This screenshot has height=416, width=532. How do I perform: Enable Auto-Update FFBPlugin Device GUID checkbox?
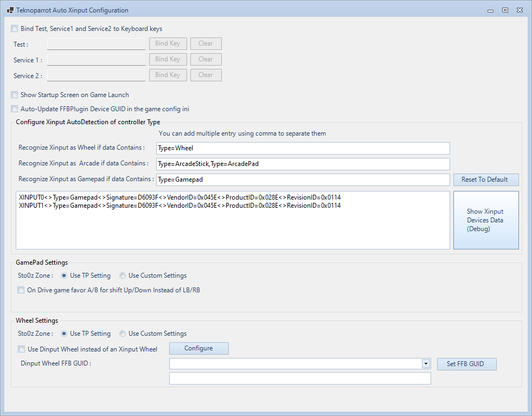coord(14,109)
